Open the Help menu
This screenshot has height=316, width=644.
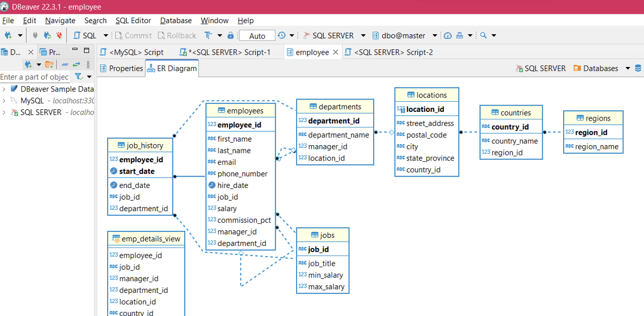(x=245, y=20)
